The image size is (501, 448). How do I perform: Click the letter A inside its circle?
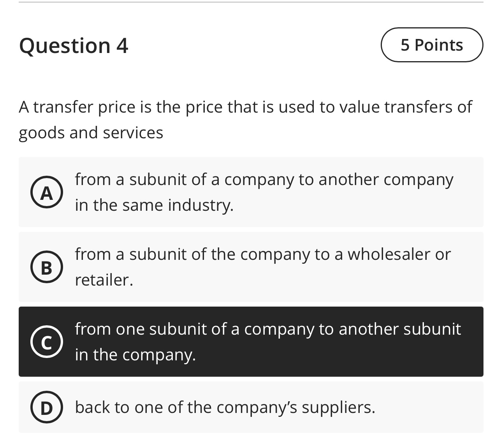[47, 192]
